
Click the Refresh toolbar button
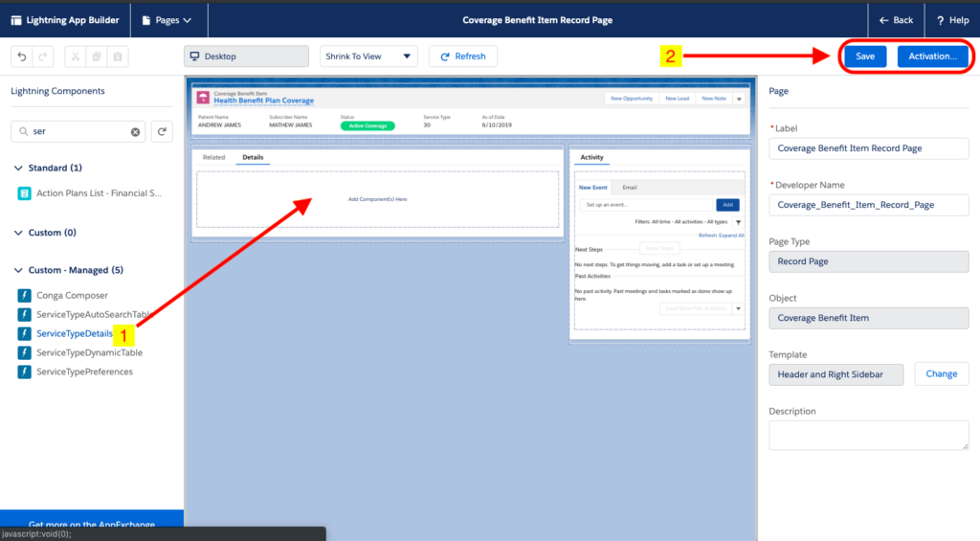pyautogui.click(x=463, y=56)
